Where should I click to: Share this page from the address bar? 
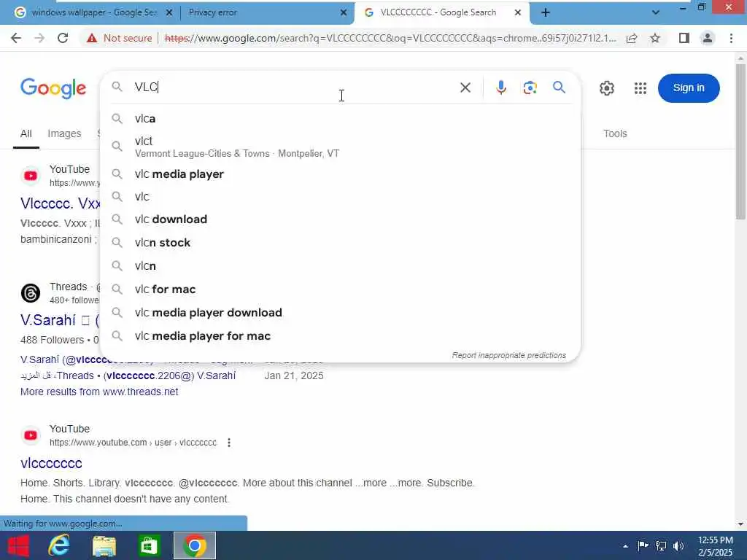tap(632, 38)
